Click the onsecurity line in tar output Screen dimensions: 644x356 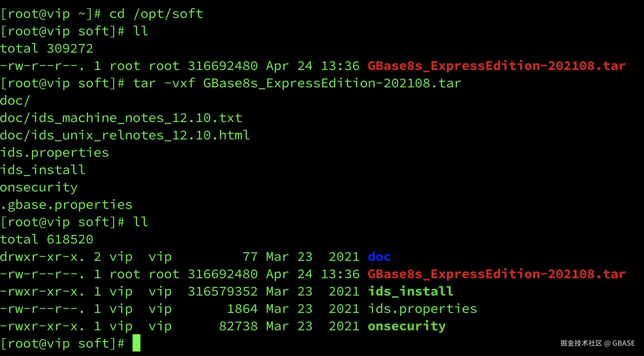click(x=39, y=188)
